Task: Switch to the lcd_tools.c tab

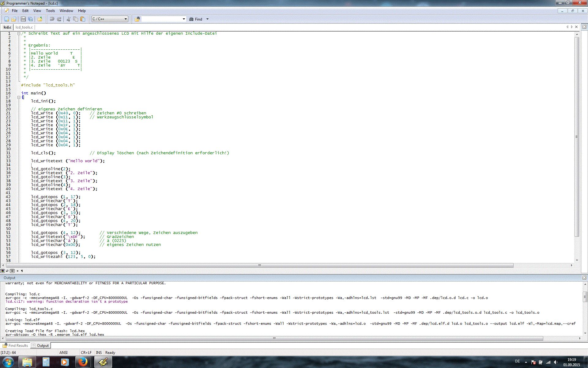Action: (x=24, y=27)
